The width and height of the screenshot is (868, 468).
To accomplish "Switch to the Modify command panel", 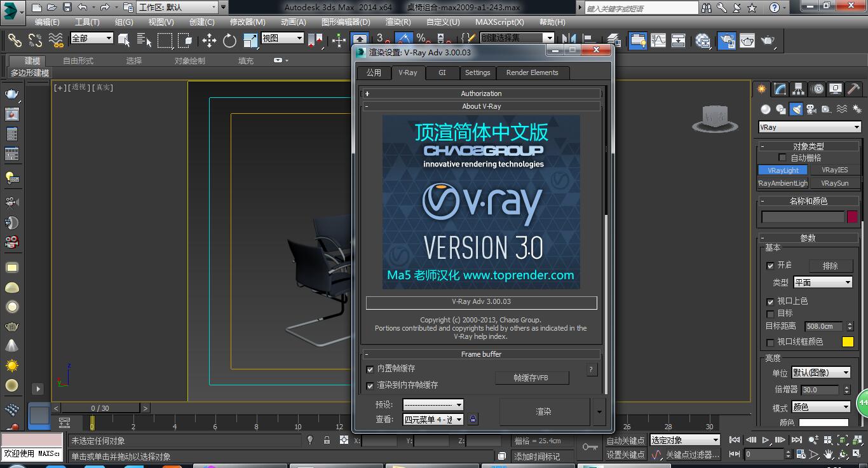I will pyautogui.click(x=780, y=89).
